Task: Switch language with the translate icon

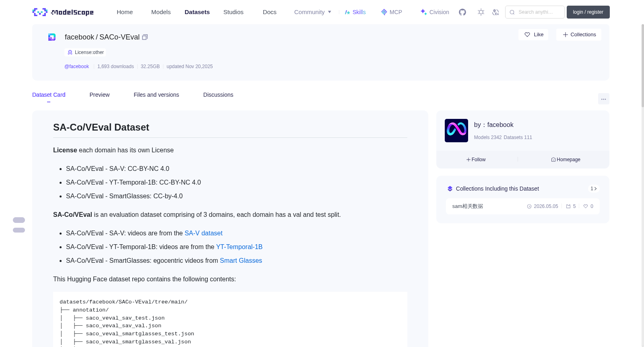Action: pos(495,12)
